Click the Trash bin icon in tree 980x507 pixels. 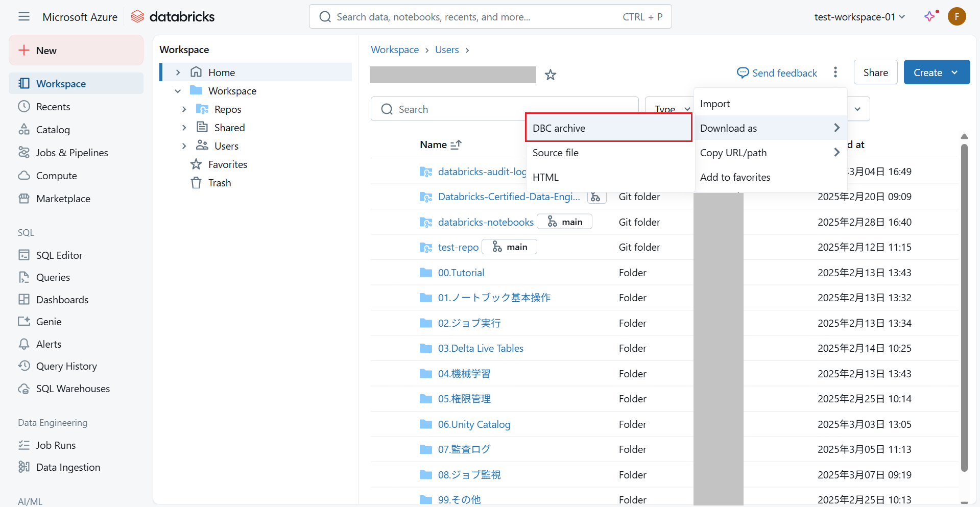point(196,183)
